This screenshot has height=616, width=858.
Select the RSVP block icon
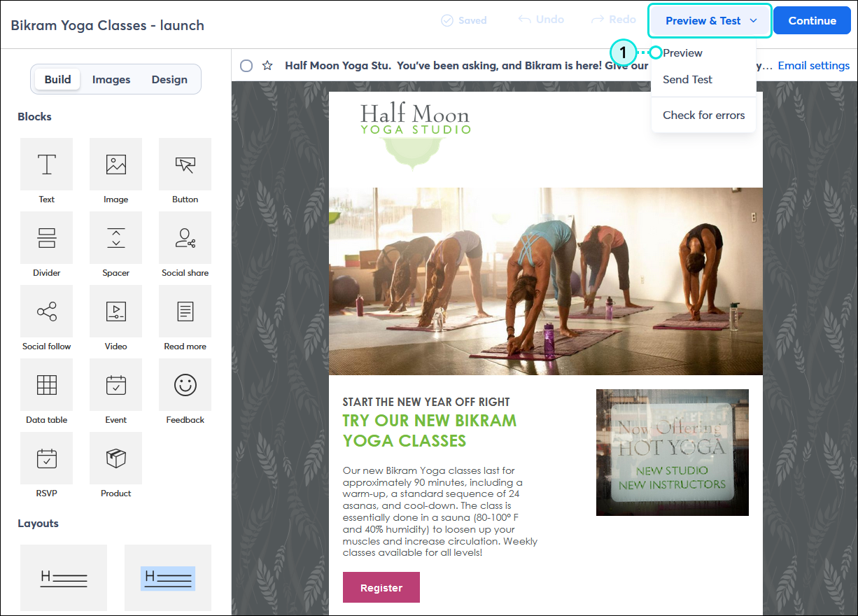click(x=46, y=458)
